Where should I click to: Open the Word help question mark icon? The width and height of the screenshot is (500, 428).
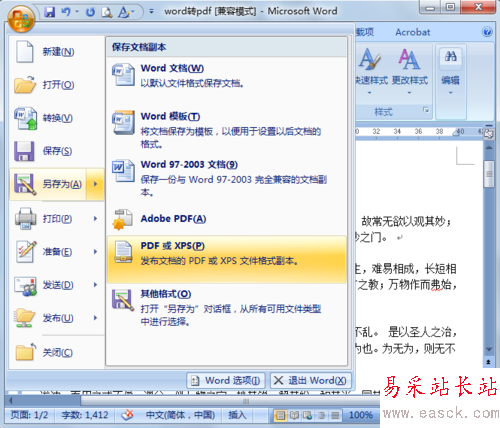point(487,32)
